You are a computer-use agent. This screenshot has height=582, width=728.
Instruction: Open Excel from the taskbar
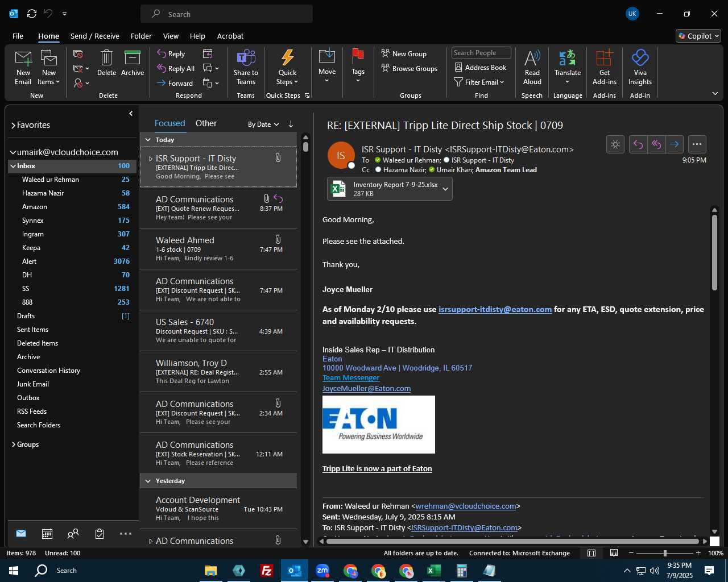tap(434, 571)
